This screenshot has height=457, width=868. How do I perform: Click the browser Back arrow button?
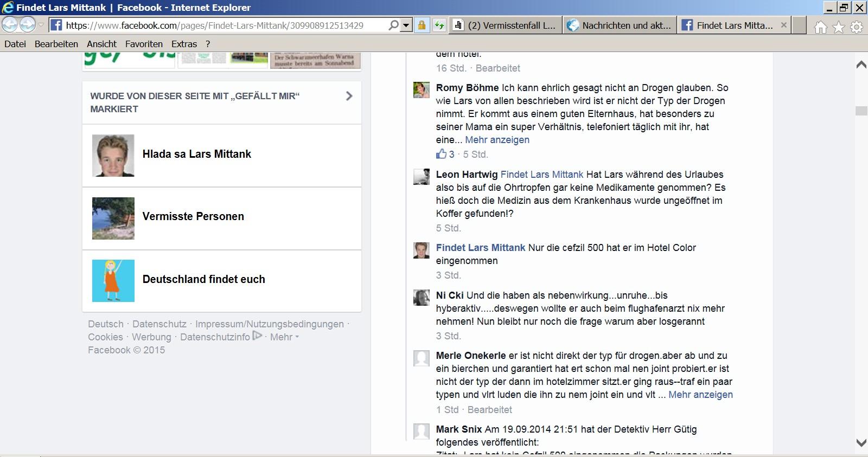point(10,24)
